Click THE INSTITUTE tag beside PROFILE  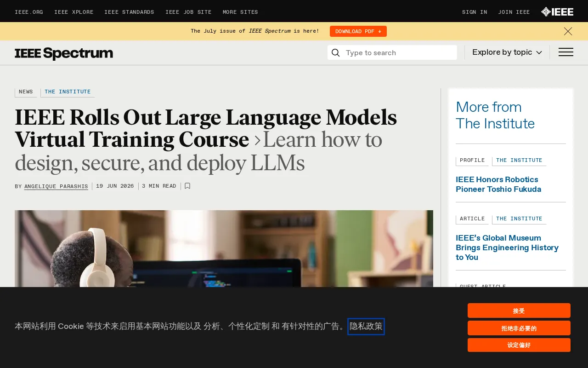519,161
